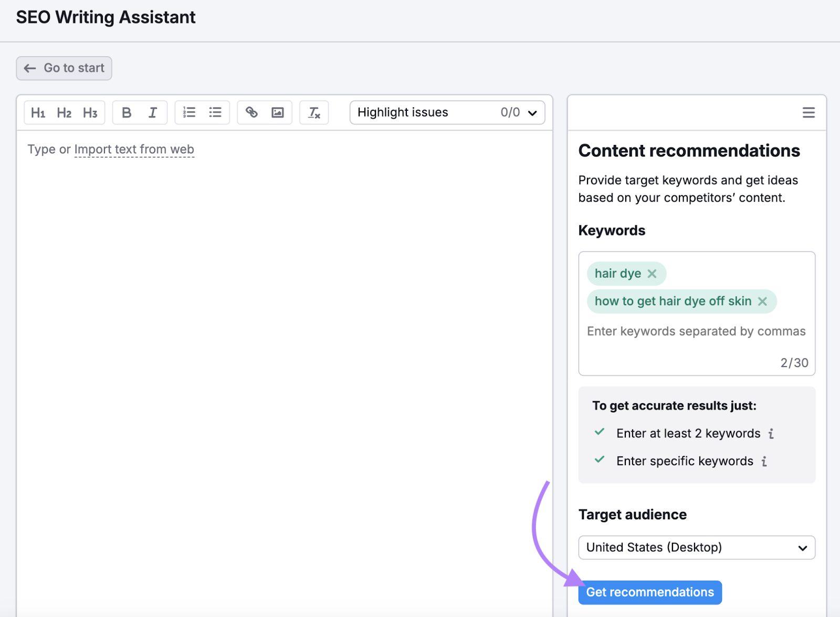840x617 pixels.
Task: Clear formatting with the Tx tool
Action: (x=313, y=112)
